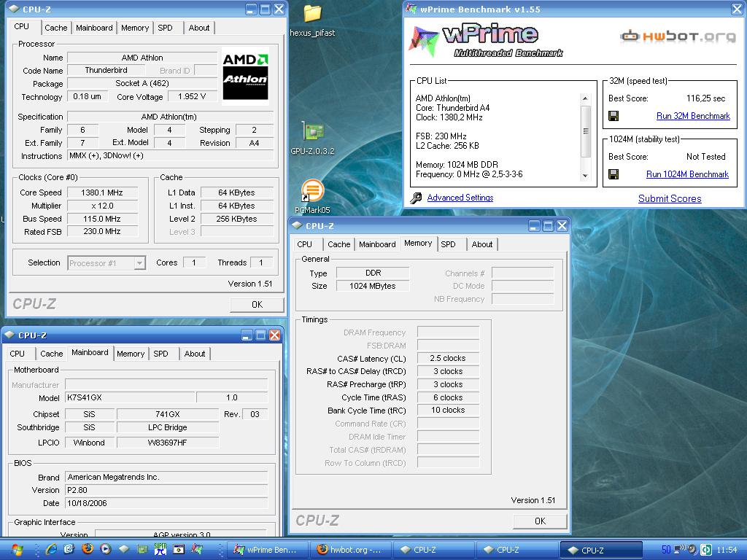Click the Code Name field Thunderbird

coord(106,71)
